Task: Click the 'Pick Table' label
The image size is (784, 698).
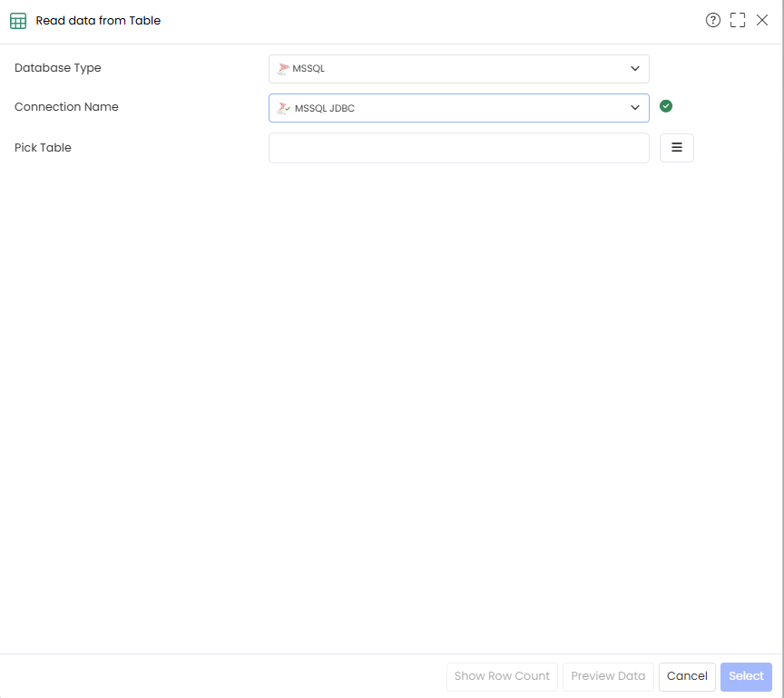Action: pyautogui.click(x=43, y=148)
